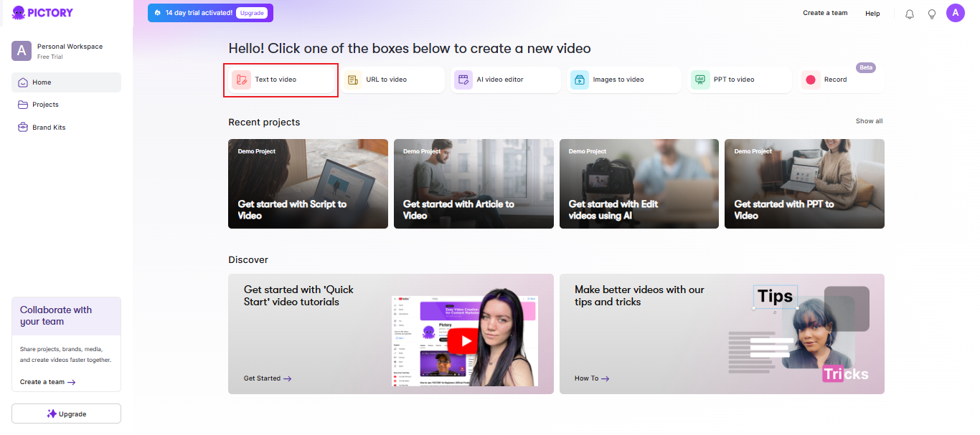Click the Pictory octopus logo
980x435 pixels.
point(19,13)
